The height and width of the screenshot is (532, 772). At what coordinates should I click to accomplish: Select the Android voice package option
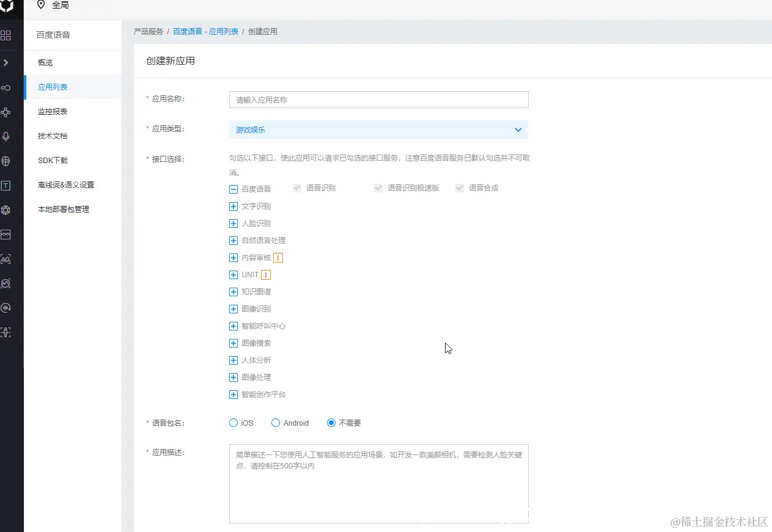pyautogui.click(x=276, y=423)
